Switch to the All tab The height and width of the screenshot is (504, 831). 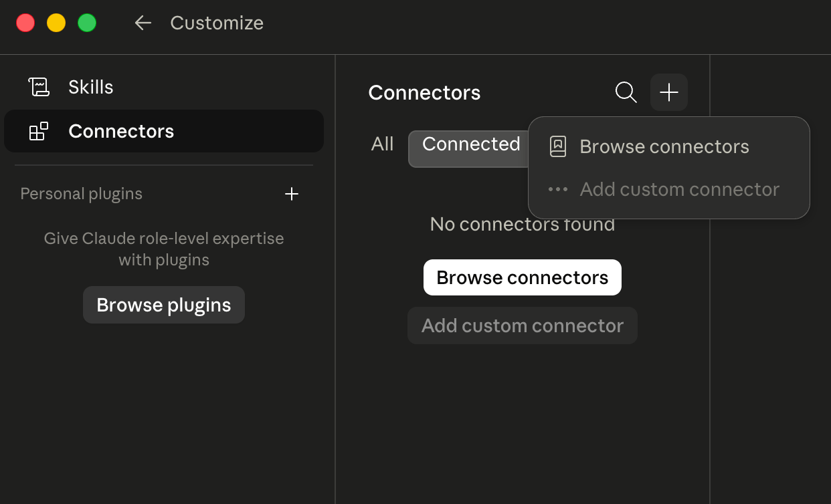coord(383,144)
